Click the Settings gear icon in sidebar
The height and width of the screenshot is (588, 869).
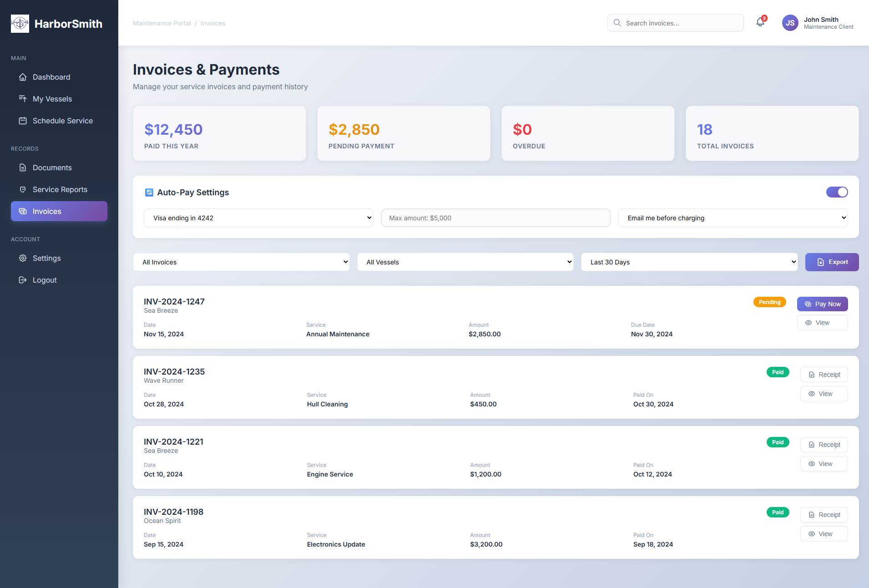pyautogui.click(x=23, y=259)
